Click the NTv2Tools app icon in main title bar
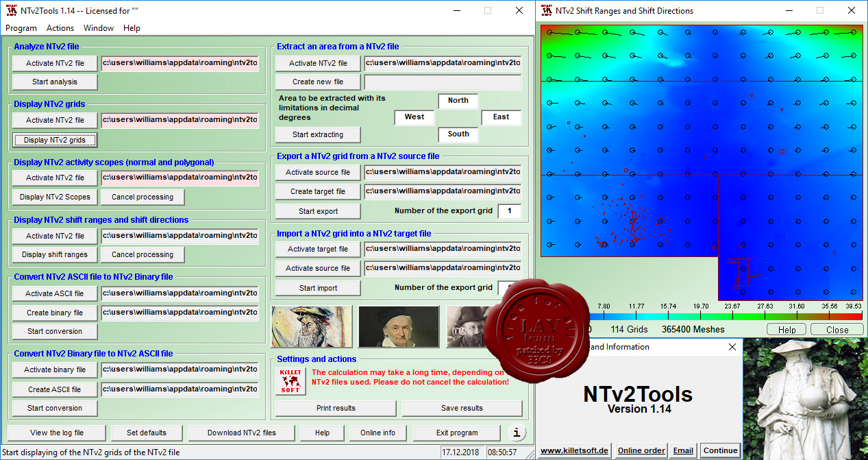Image resolution: width=868 pixels, height=460 pixels. pos(12,10)
